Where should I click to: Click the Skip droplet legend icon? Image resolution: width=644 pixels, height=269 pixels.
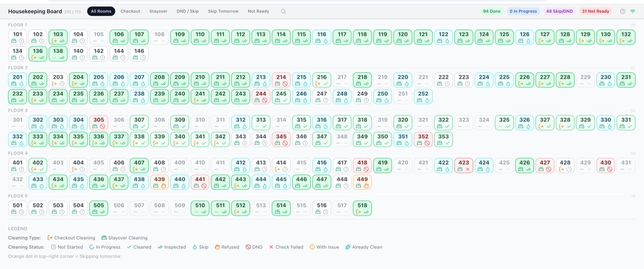pos(195,247)
